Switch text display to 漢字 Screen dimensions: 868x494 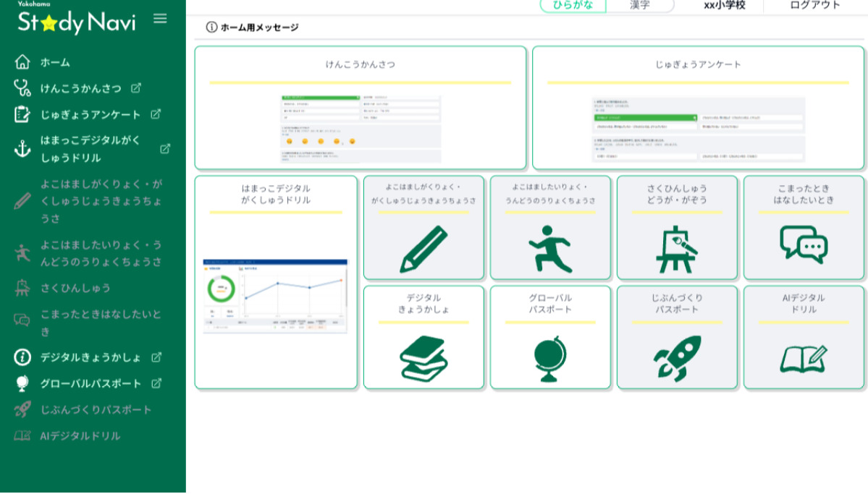pyautogui.click(x=640, y=5)
